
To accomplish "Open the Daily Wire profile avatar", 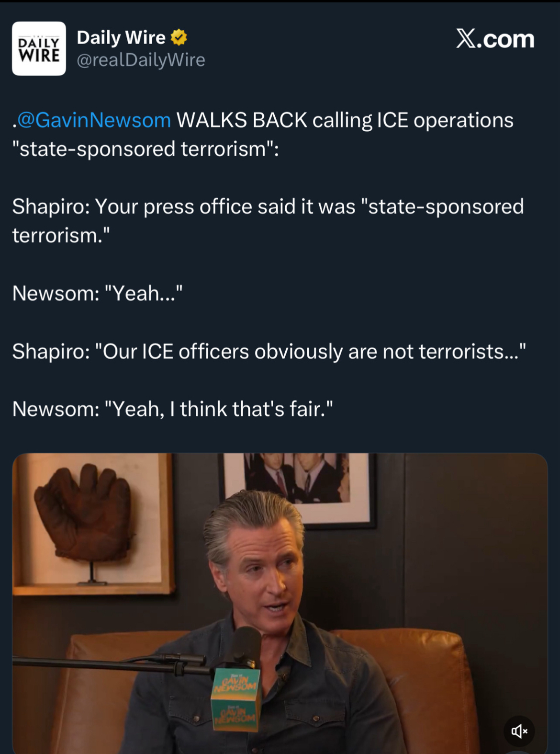I will pos(39,48).
